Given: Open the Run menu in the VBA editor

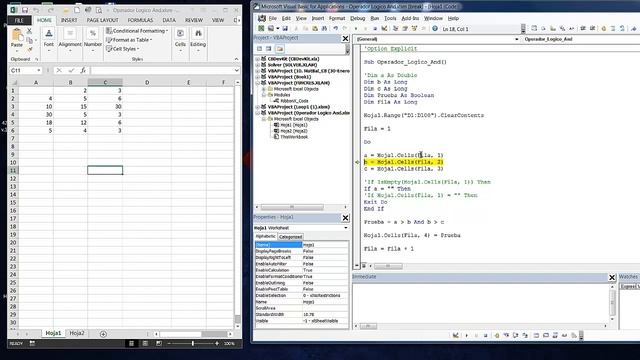Looking at the screenshot, I should pyautogui.click(x=375, y=18).
